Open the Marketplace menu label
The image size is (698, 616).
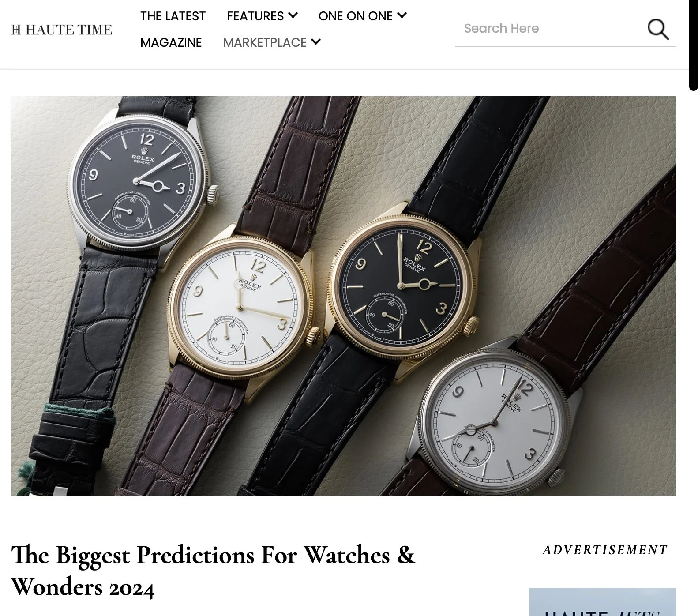(265, 43)
